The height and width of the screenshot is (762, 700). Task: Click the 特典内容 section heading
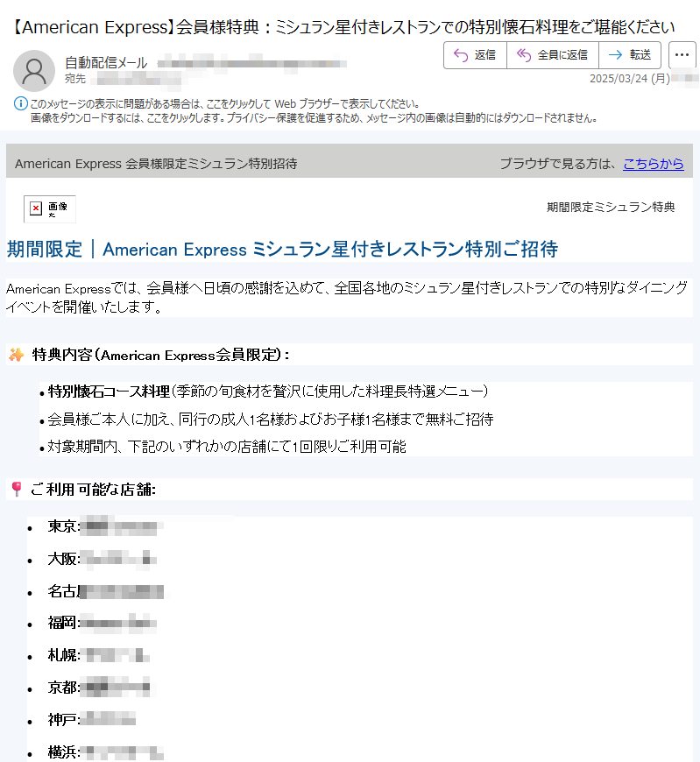pyautogui.click(x=160, y=355)
